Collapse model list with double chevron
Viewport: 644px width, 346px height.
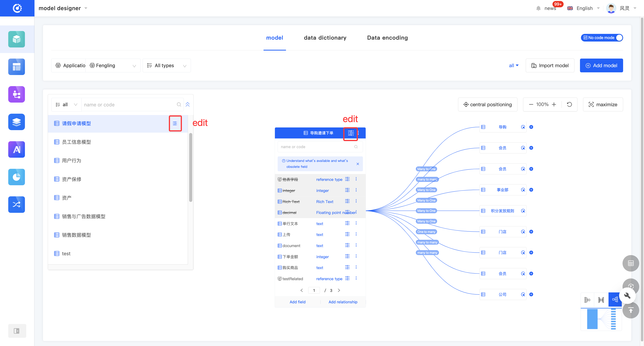[x=187, y=104]
